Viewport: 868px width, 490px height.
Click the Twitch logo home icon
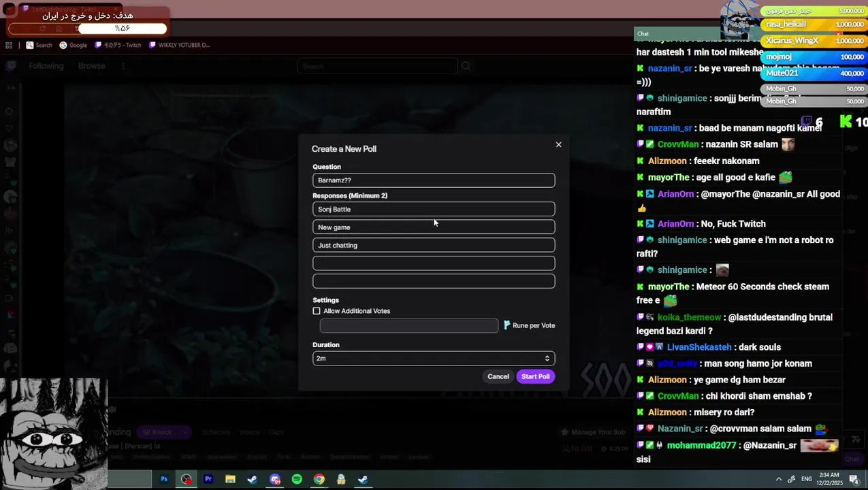point(11,66)
